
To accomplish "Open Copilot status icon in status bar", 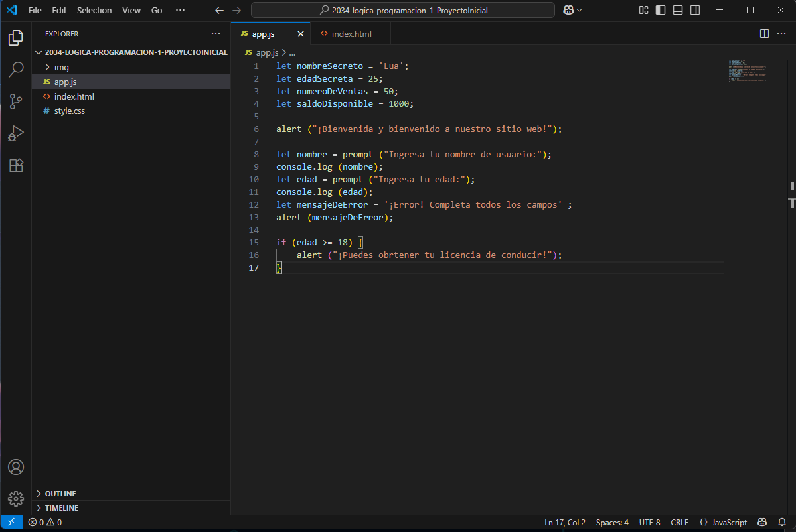I will point(762,522).
